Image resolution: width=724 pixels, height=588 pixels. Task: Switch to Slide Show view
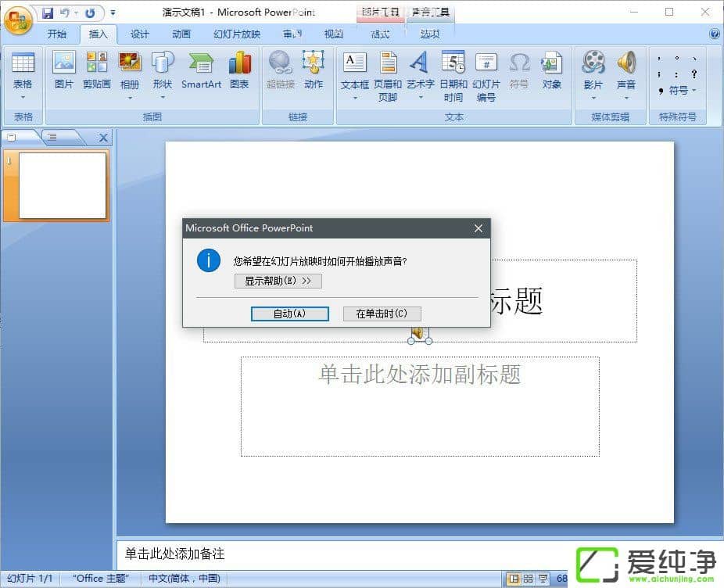tap(541, 579)
